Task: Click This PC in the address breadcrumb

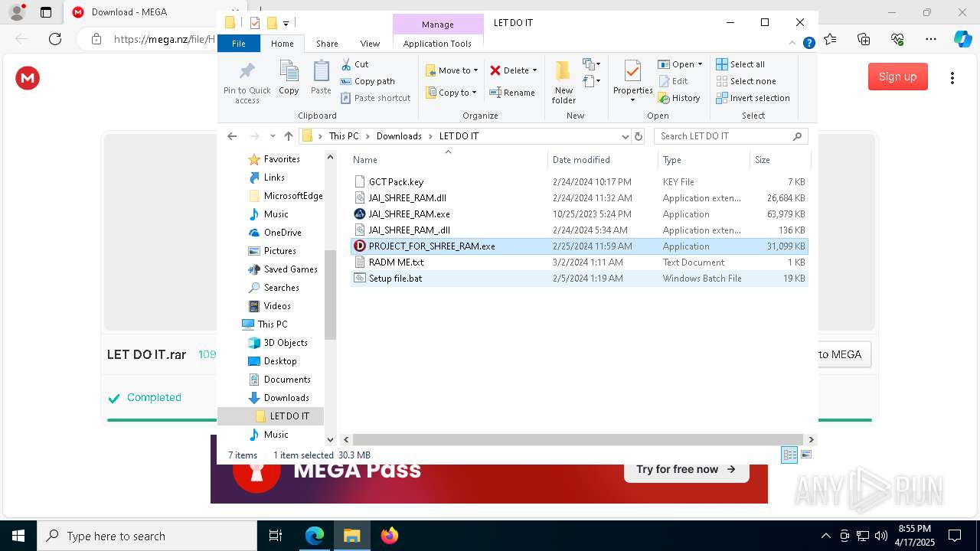Action: (344, 136)
